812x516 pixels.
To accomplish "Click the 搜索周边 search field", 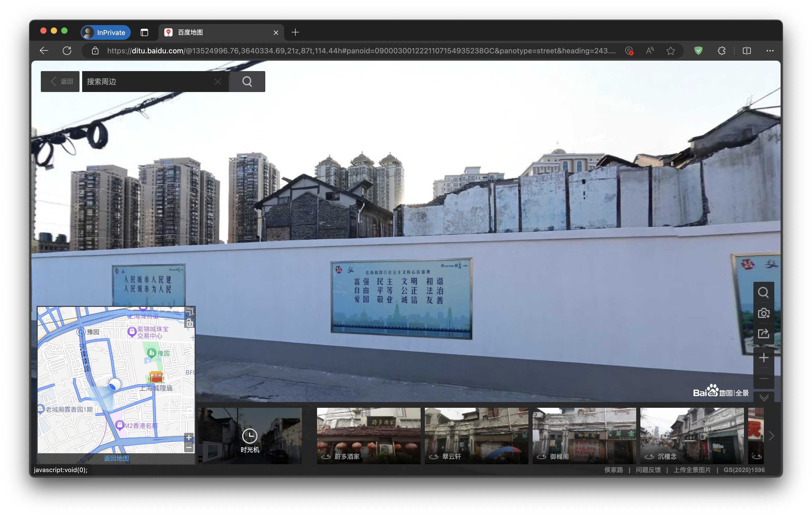I will coord(148,82).
